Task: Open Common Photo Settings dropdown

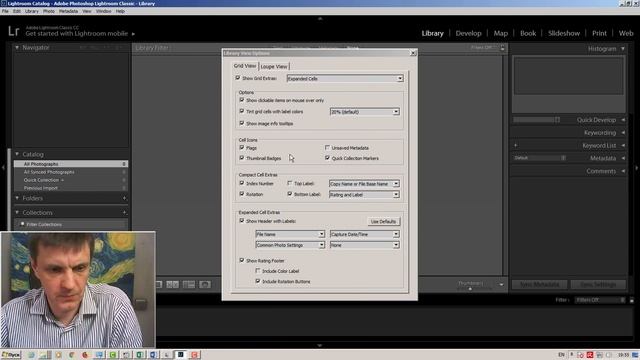Action: [290, 245]
